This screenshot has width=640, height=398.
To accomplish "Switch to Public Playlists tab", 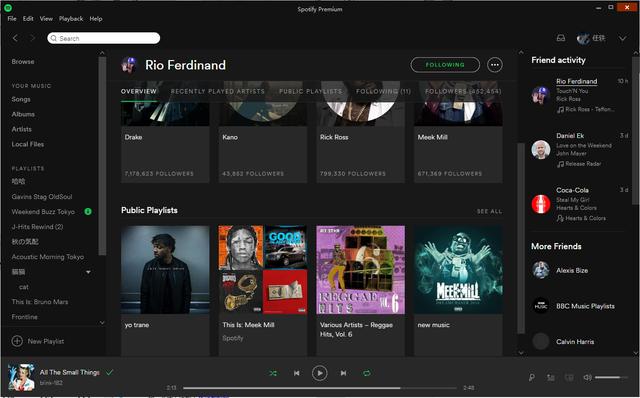I will (x=311, y=91).
